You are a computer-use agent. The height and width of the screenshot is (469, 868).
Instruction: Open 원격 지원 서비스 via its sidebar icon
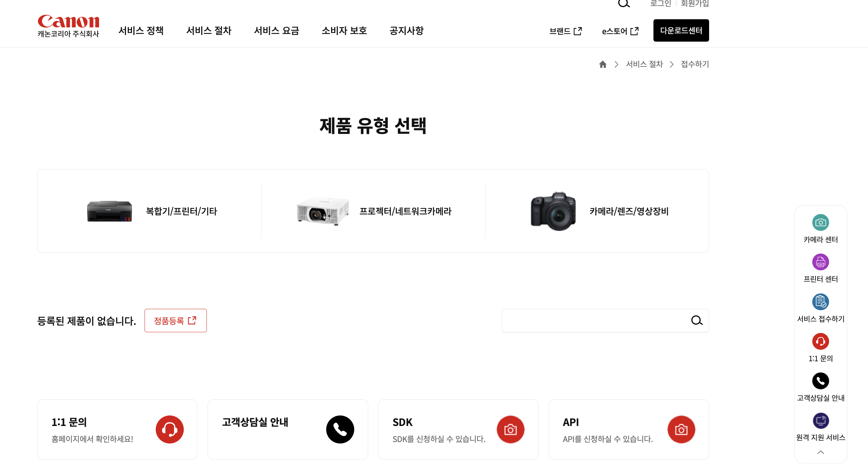pyautogui.click(x=820, y=420)
